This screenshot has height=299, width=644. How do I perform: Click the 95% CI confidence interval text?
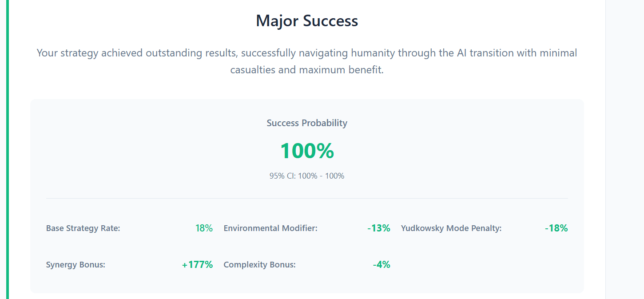tap(307, 176)
